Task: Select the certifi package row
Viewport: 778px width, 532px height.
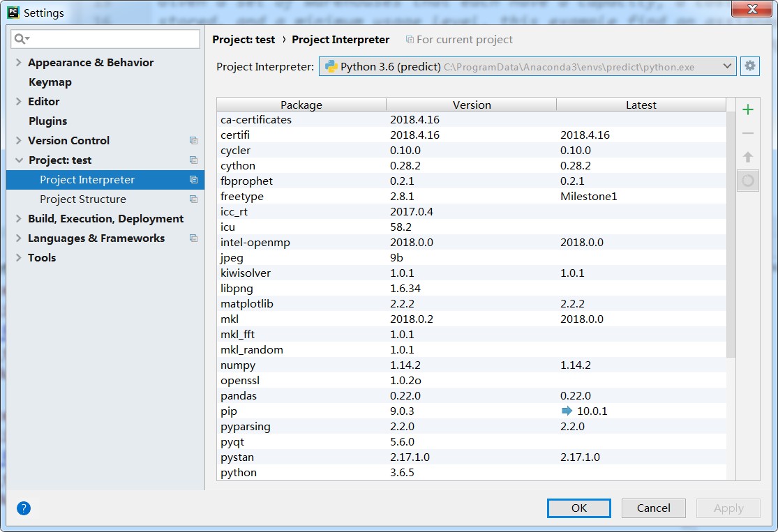Action: (x=472, y=135)
